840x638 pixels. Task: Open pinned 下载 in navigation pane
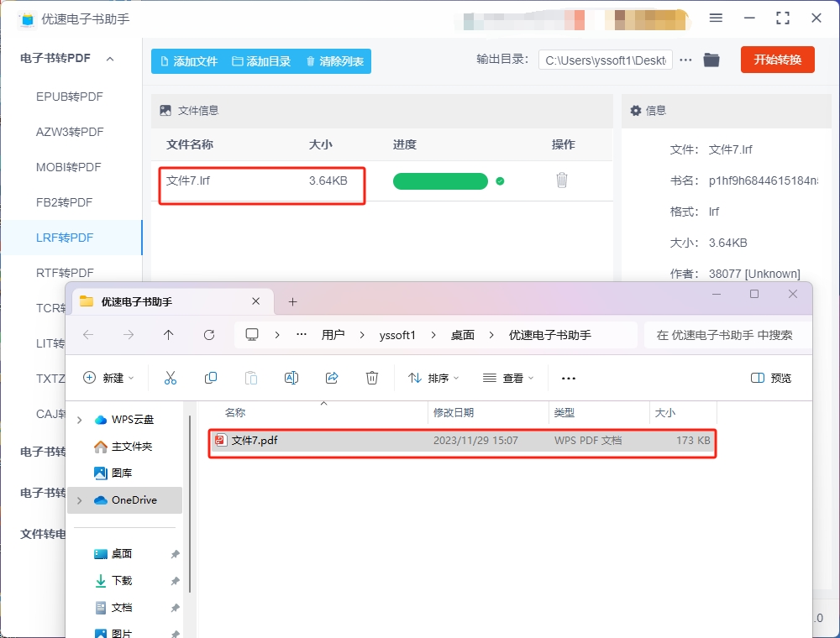coord(113,581)
